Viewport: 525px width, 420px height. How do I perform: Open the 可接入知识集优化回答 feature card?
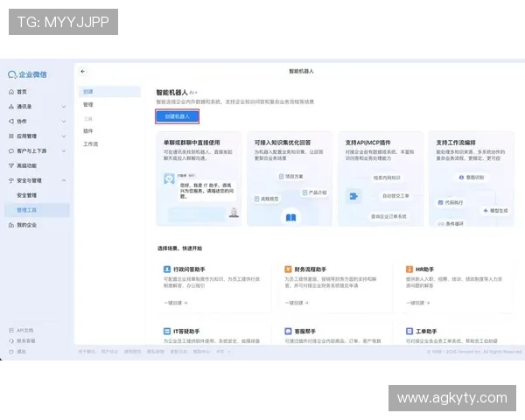pos(290,178)
